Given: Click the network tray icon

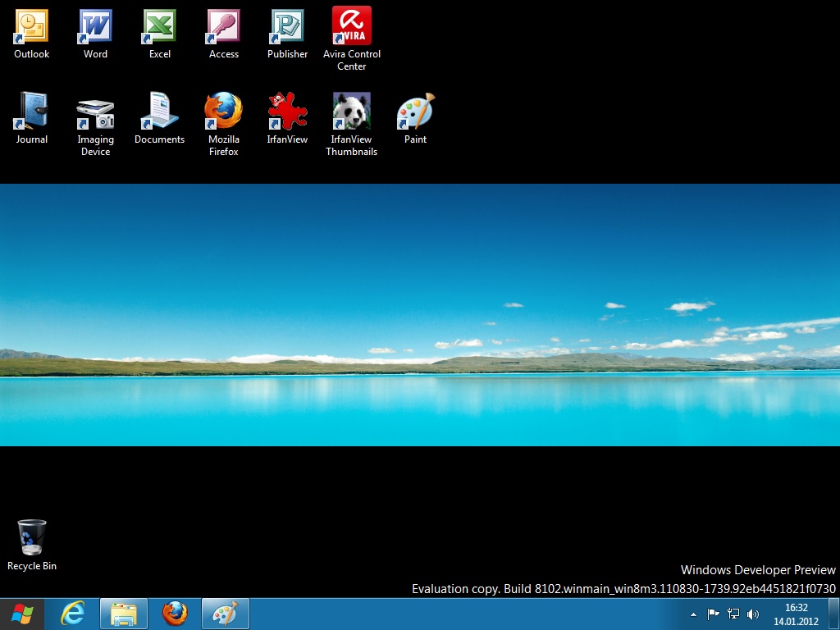Looking at the screenshot, I should click(733, 614).
